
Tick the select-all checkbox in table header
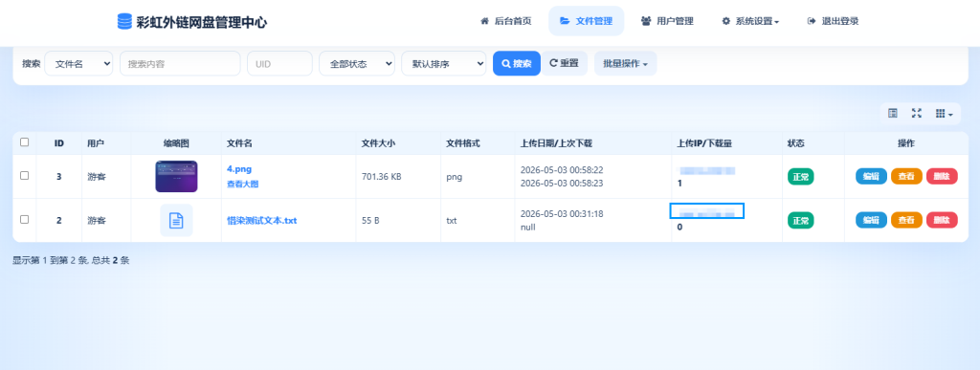click(24, 142)
